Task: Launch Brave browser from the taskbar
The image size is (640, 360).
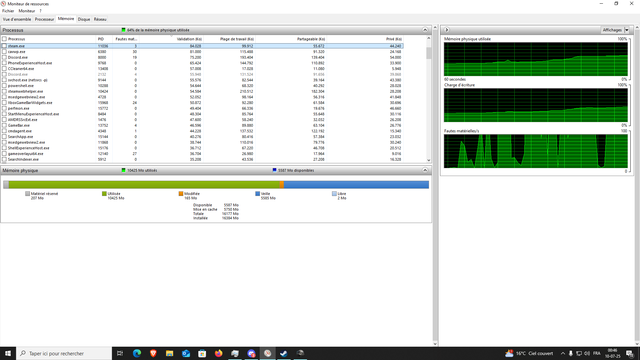Action: [x=153, y=353]
